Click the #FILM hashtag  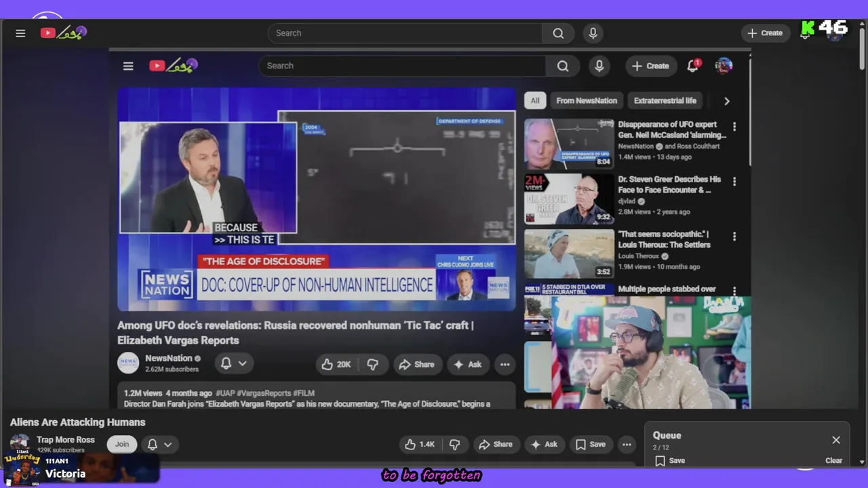(304, 393)
